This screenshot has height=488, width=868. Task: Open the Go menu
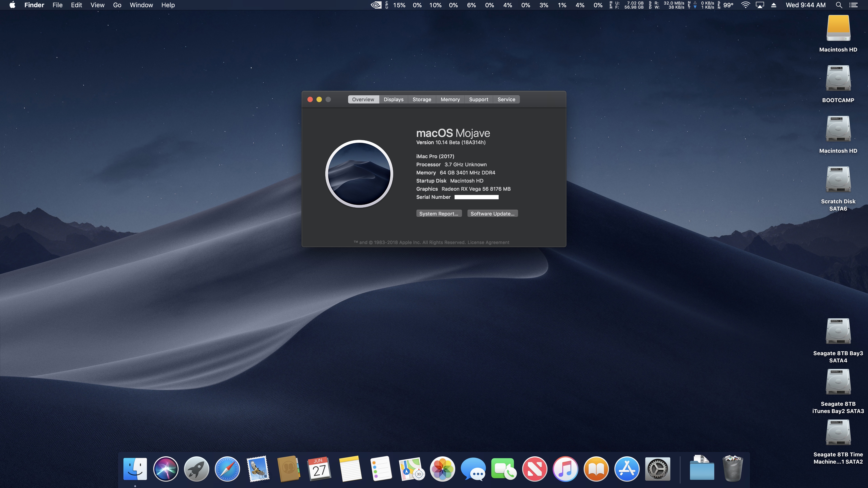point(117,5)
